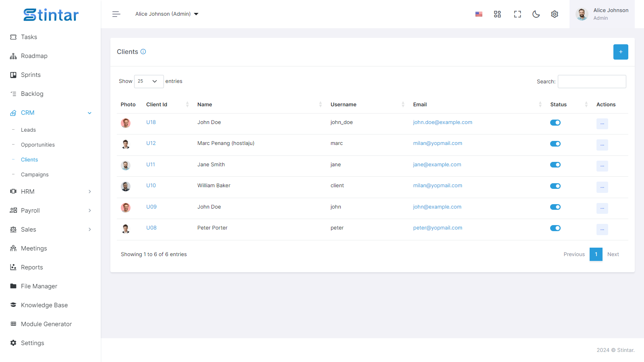Open the Payroll menu label

[x=30, y=211]
